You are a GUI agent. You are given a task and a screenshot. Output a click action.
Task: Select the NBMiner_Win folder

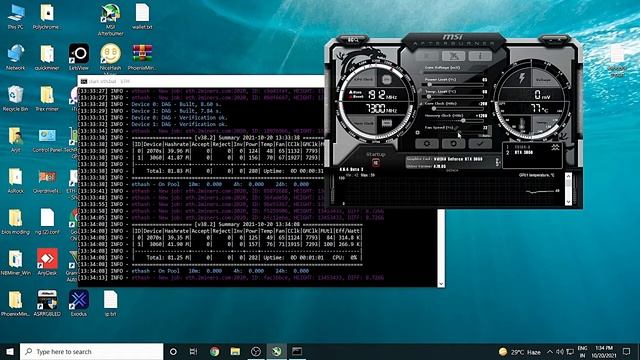(16, 262)
